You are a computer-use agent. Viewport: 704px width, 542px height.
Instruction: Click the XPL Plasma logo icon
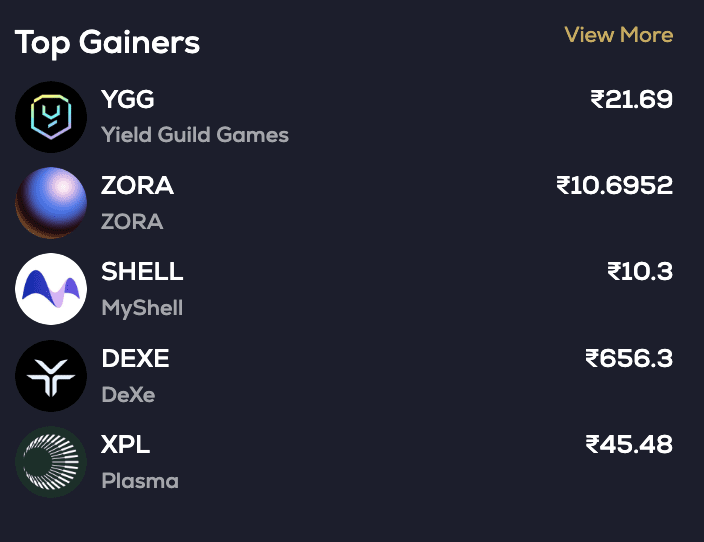(x=51, y=462)
